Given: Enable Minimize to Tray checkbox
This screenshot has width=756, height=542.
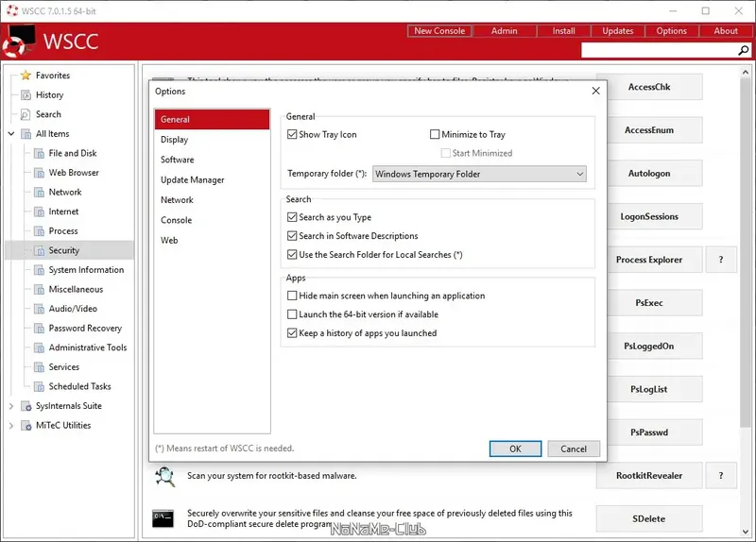Looking at the screenshot, I should [x=435, y=134].
